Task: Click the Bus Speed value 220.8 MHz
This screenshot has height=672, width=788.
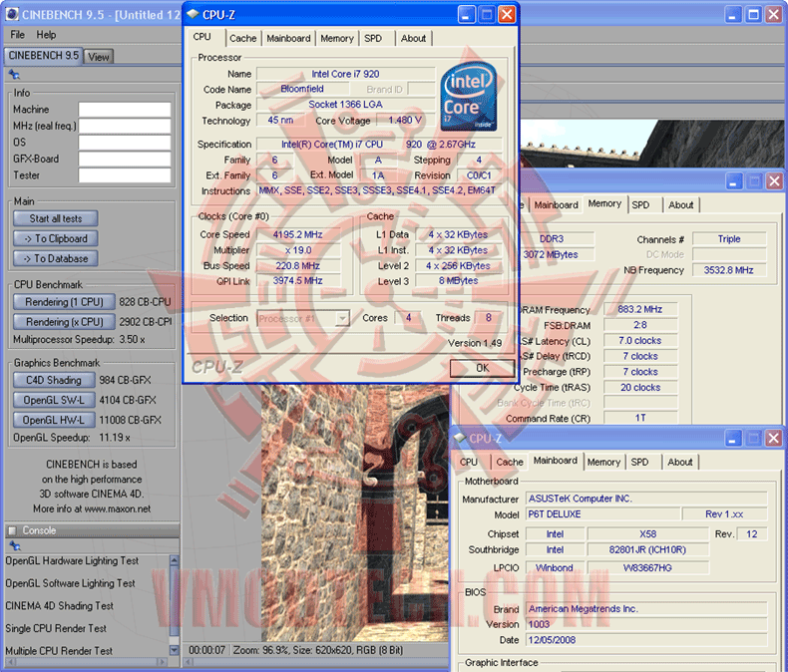Action: click(297, 265)
